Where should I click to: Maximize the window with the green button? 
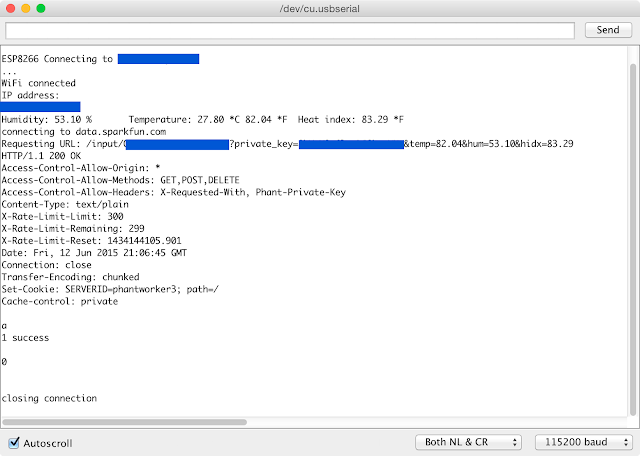pos(41,9)
